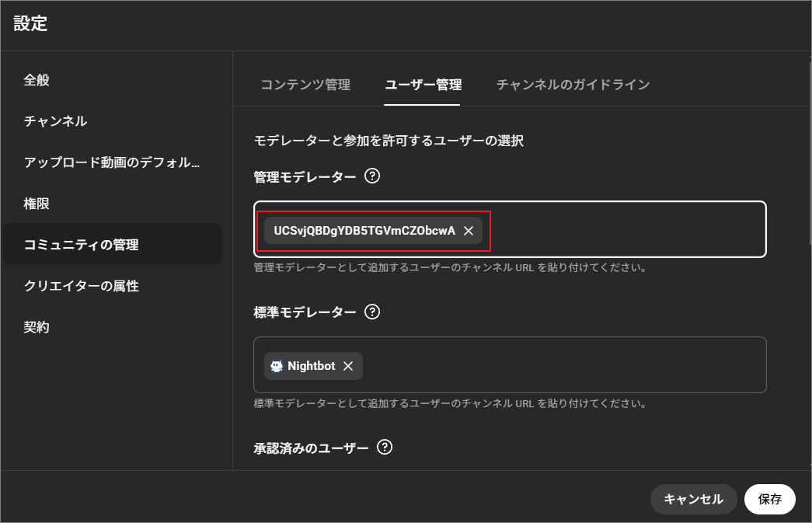Select the highlighted managing moderator chip
This screenshot has height=523, width=812.
(x=365, y=231)
